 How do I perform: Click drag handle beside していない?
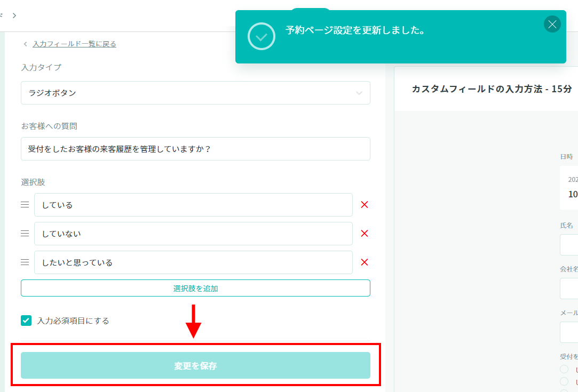click(25, 234)
